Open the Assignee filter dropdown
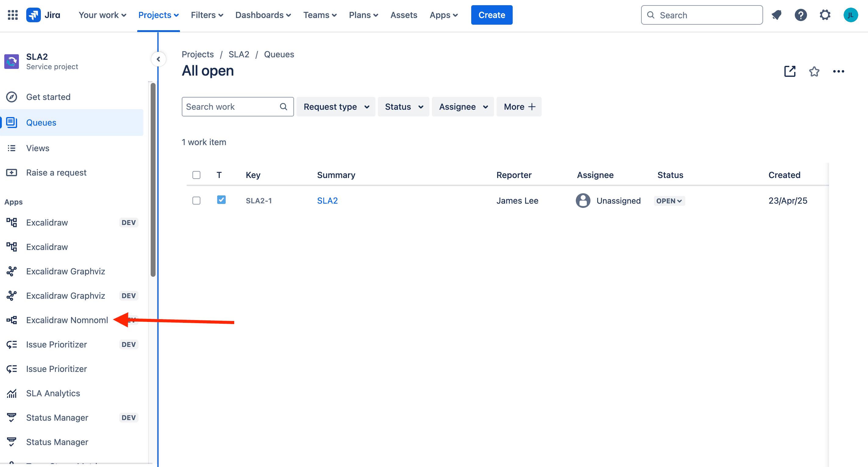 tap(463, 107)
